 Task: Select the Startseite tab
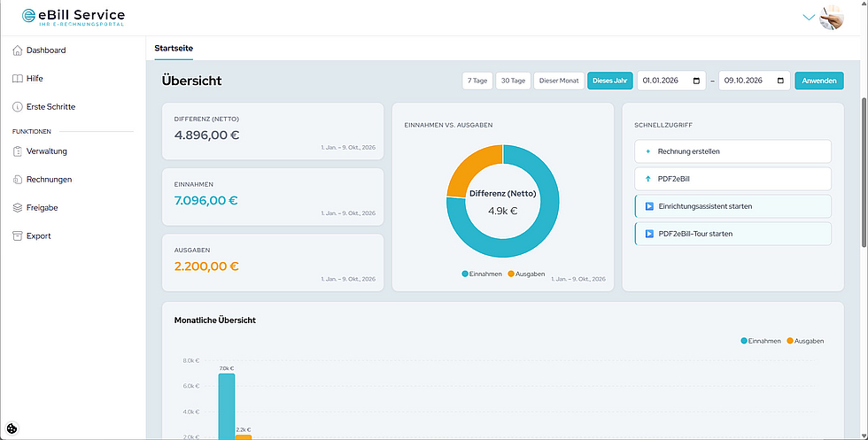click(174, 48)
